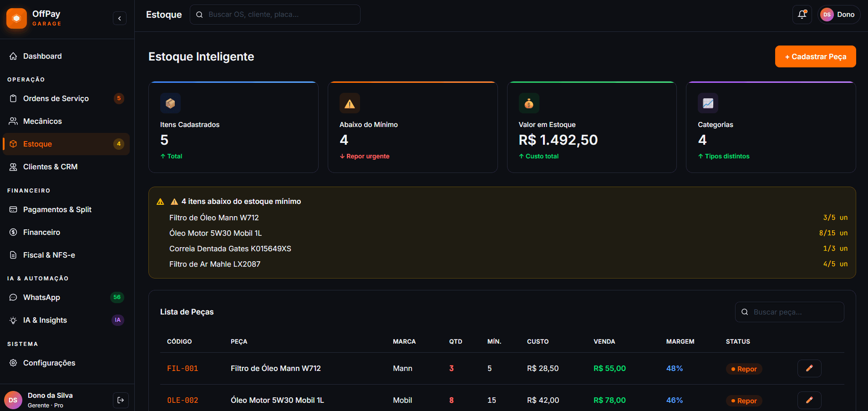Click the notification bell icon
Image resolution: width=868 pixels, height=411 pixels.
(802, 15)
